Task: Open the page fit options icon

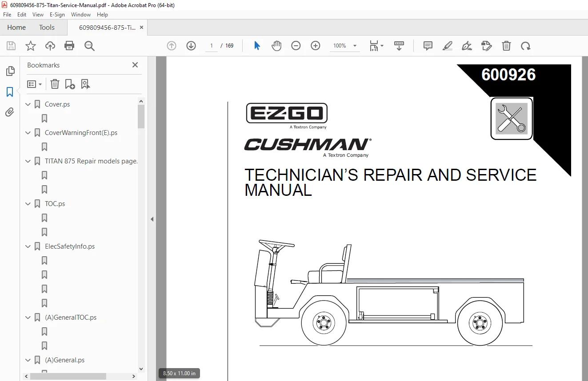Action: coord(376,46)
